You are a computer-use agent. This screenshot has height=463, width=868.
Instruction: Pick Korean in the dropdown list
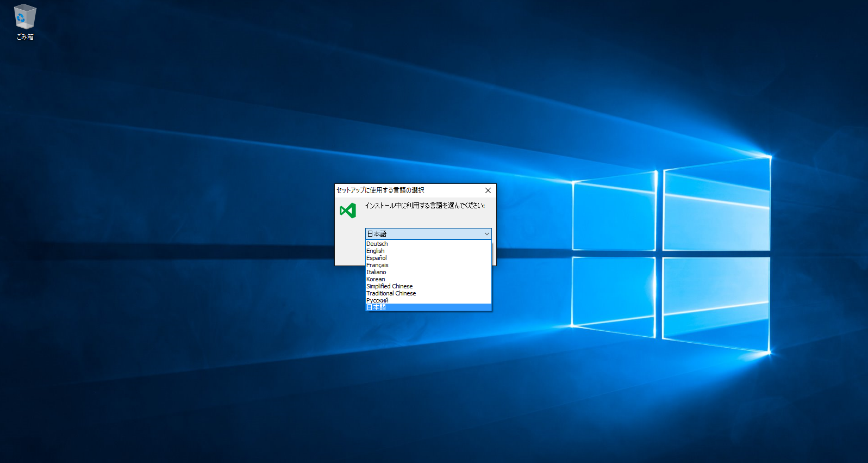tap(428, 279)
